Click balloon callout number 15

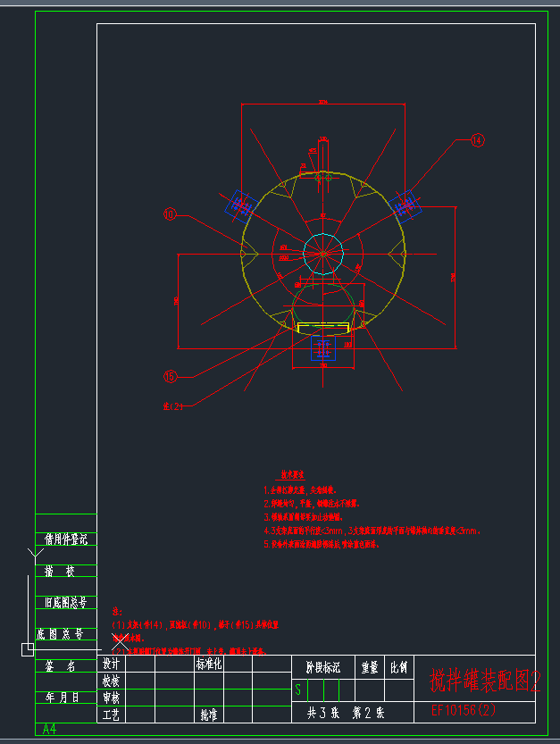pos(170,376)
